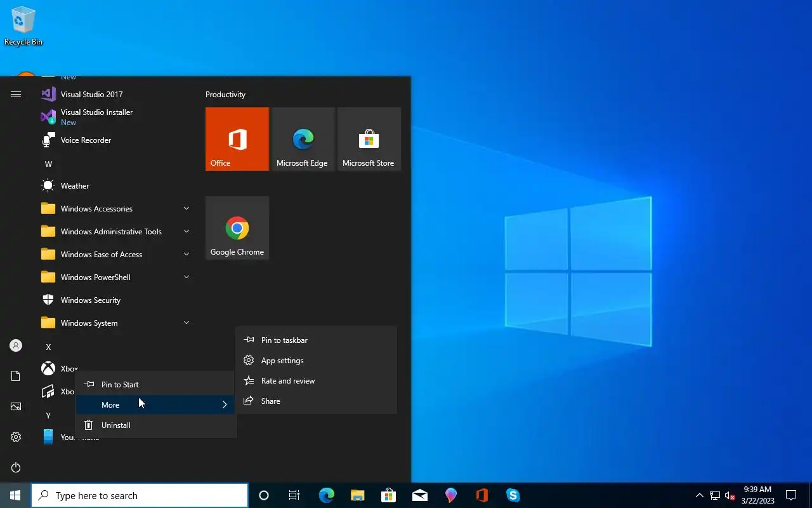Open Mail on the taskbar
The width and height of the screenshot is (812, 508).
419,495
